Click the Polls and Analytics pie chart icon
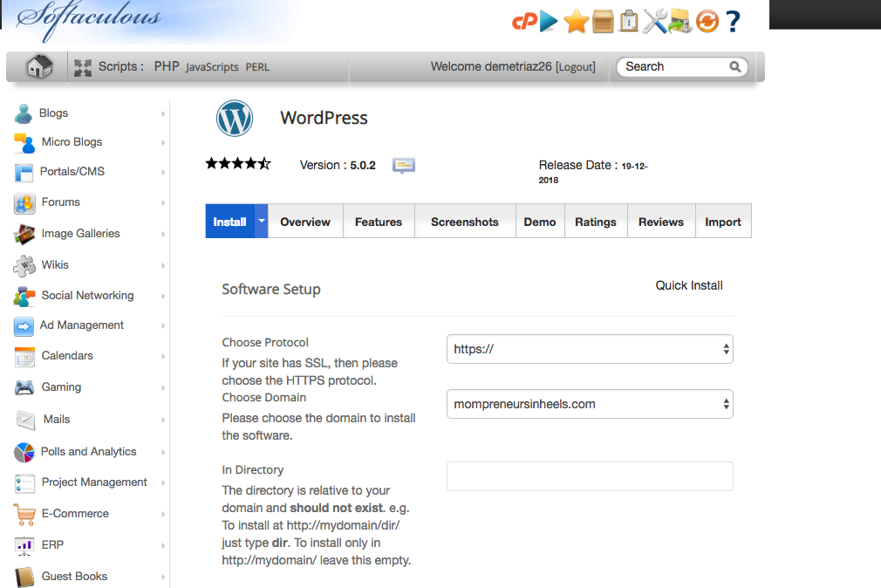 pos(24,452)
